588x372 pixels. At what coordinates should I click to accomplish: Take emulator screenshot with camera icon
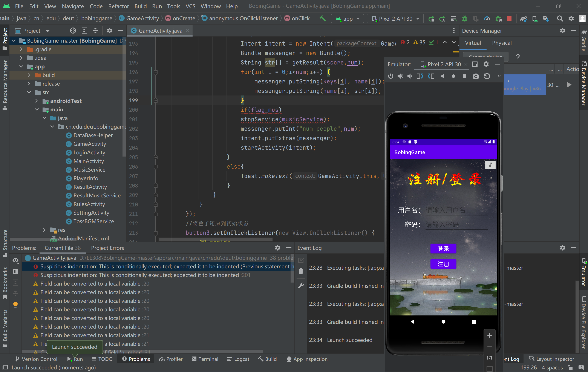(475, 76)
